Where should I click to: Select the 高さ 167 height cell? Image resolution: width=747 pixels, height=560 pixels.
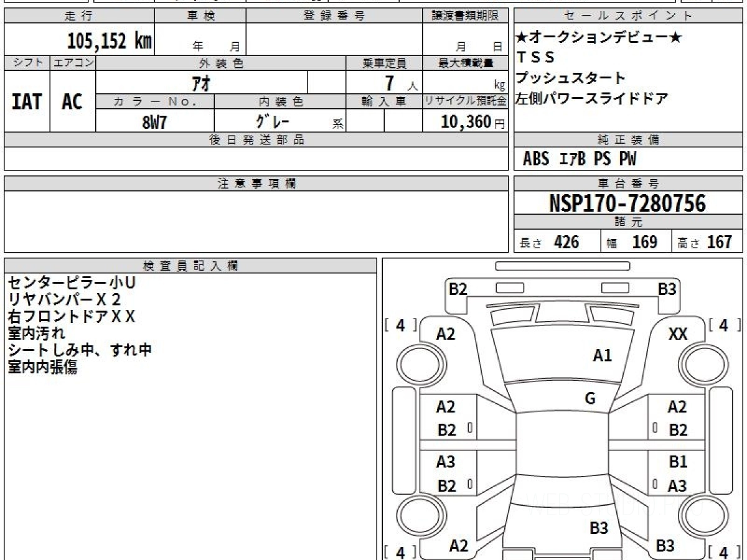point(707,241)
